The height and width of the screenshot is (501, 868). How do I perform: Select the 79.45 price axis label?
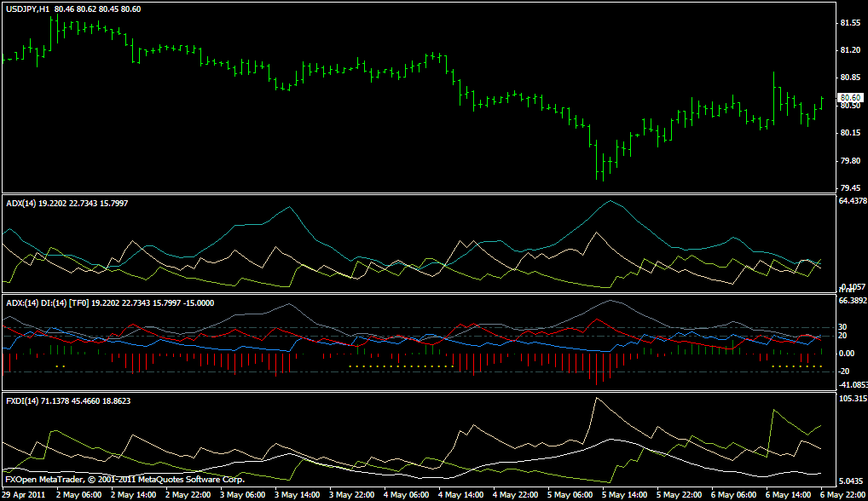point(850,188)
